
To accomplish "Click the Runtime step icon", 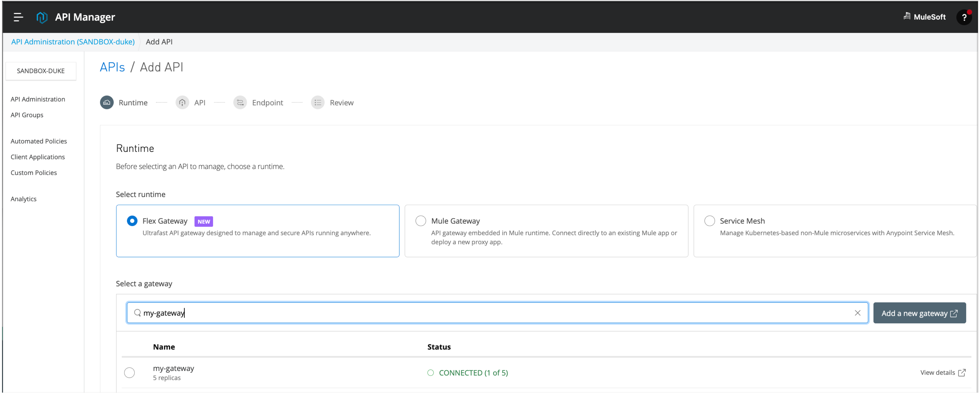I will [107, 102].
